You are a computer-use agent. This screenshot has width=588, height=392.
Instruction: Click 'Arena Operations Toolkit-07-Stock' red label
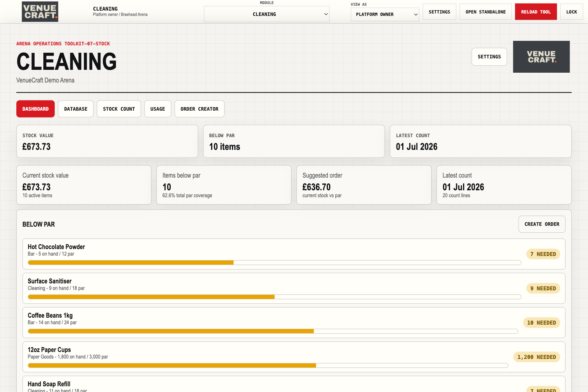63,44
